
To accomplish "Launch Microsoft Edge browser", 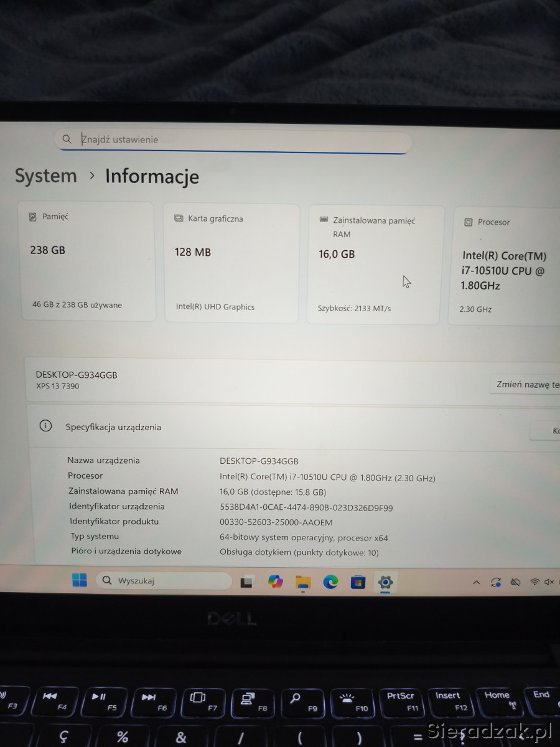I will coord(330,582).
